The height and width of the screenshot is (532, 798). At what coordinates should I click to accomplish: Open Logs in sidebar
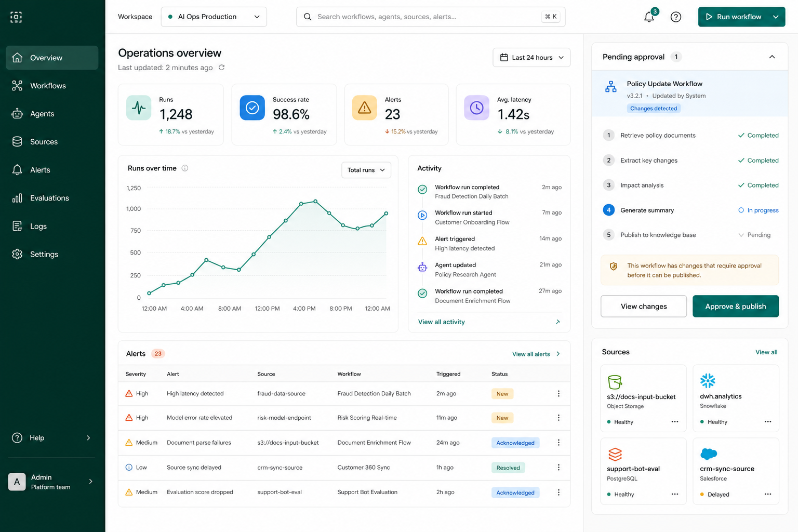pyautogui.click(x=52, y=226)
